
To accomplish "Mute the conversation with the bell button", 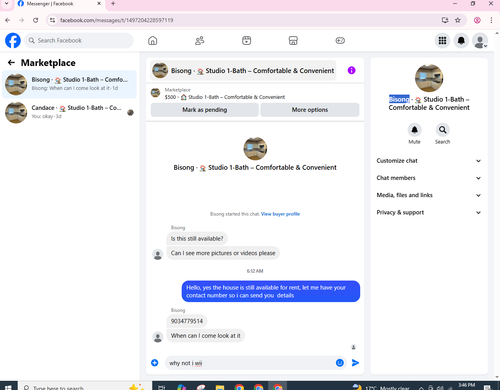I will (x=414, y=130).
